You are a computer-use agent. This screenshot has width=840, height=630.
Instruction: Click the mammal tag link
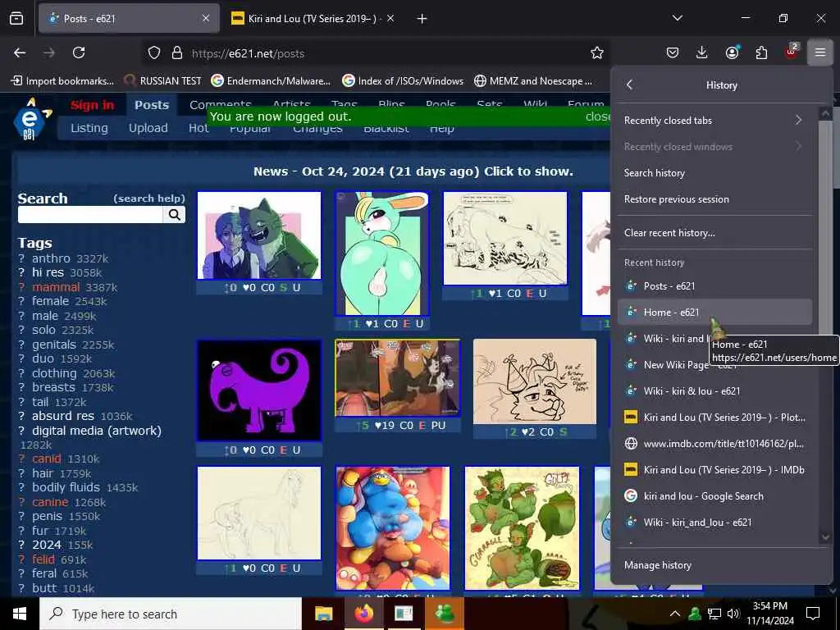[56, 287]
